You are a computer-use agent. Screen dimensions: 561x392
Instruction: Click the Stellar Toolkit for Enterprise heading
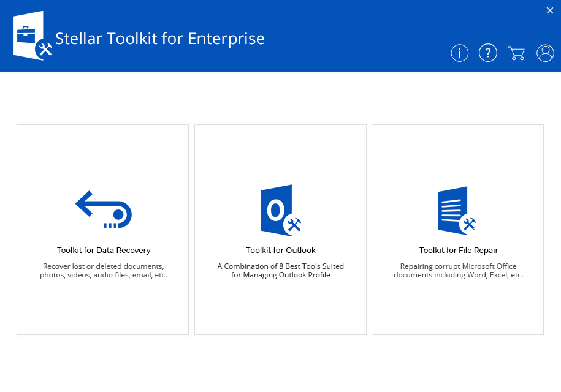[160, 38]
